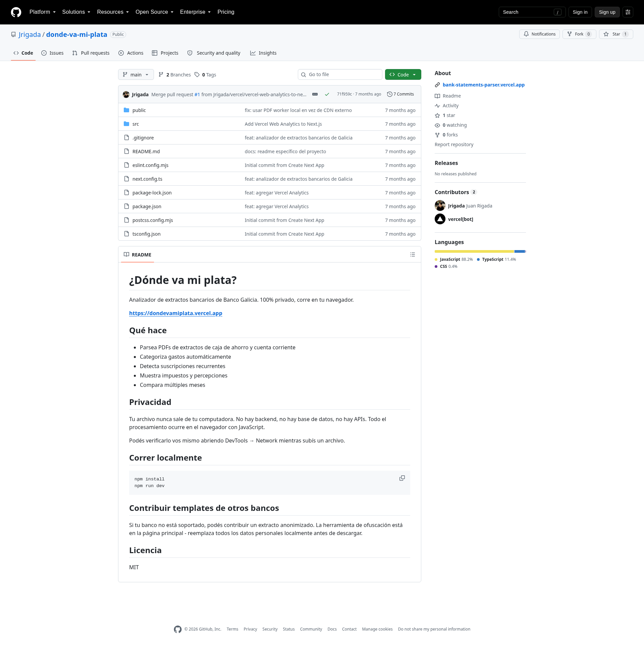This screenshot has width=644, height=647.
Task: Click the package.json file icon
Action: [126, 207]
